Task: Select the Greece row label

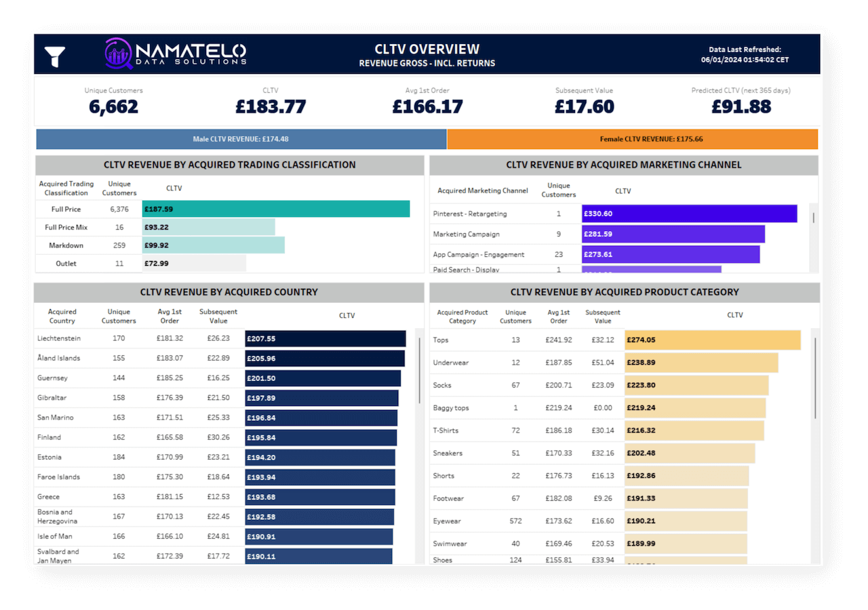Action: (x=49, y=497)
